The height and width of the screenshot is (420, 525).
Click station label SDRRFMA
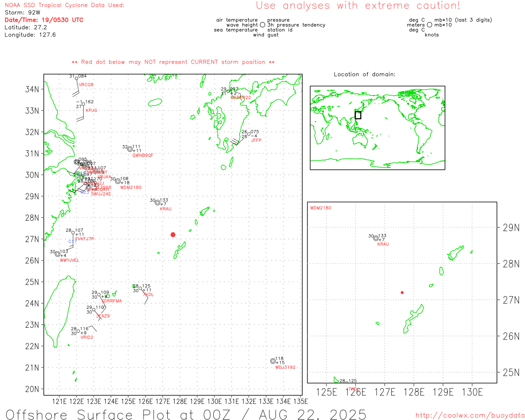click(x=112, y=301)
